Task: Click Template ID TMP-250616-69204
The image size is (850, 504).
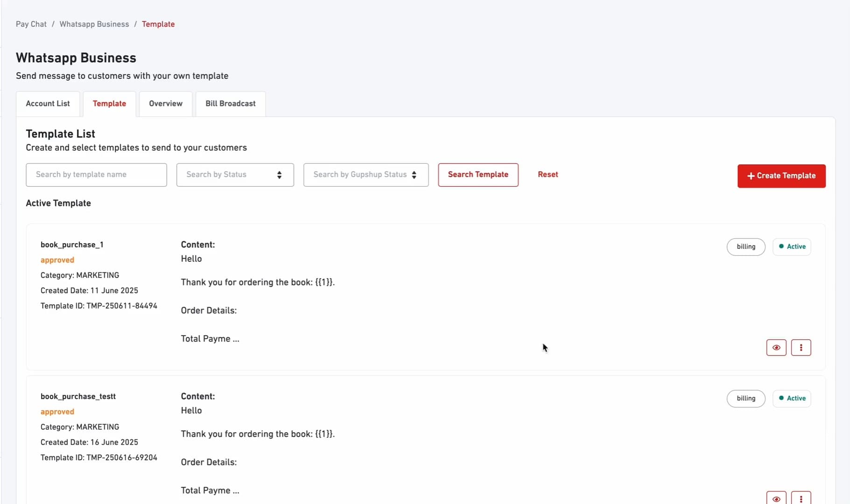Action: point(99,457)
